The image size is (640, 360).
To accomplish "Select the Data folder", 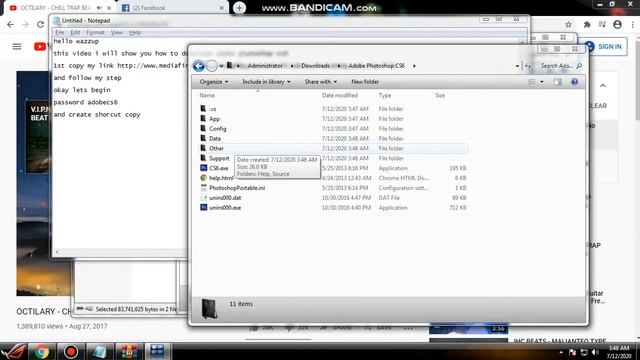I will pos(215,139).
